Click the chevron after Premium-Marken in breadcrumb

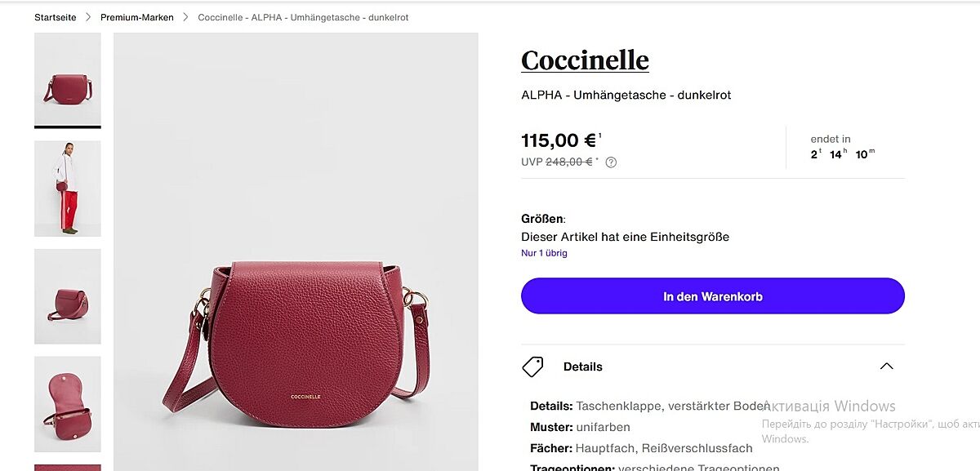tap(186, 17)
